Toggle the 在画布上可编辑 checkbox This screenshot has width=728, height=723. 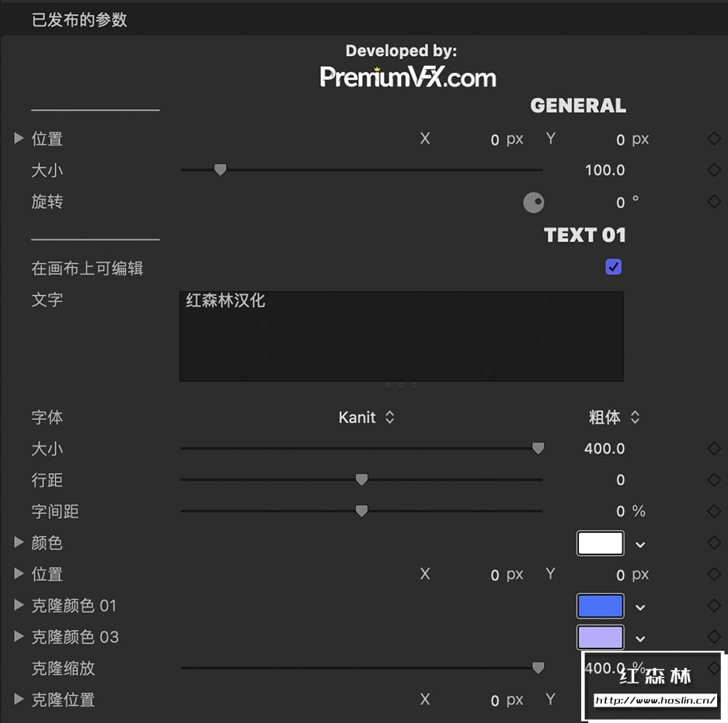click(613, 267)
